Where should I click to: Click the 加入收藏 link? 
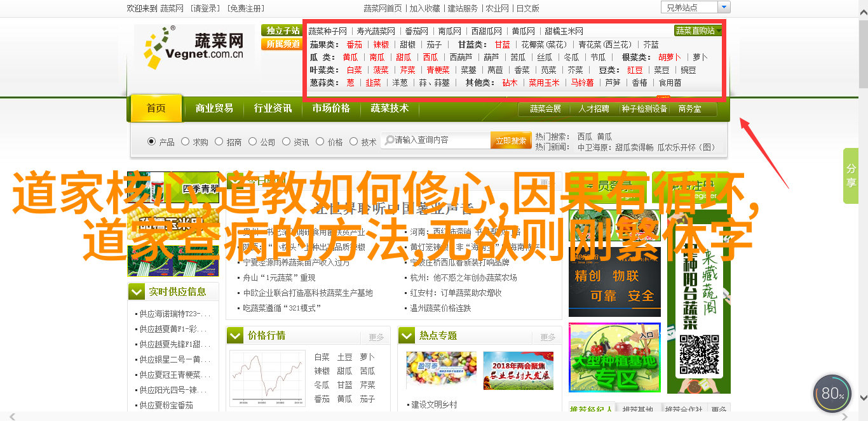425,8
